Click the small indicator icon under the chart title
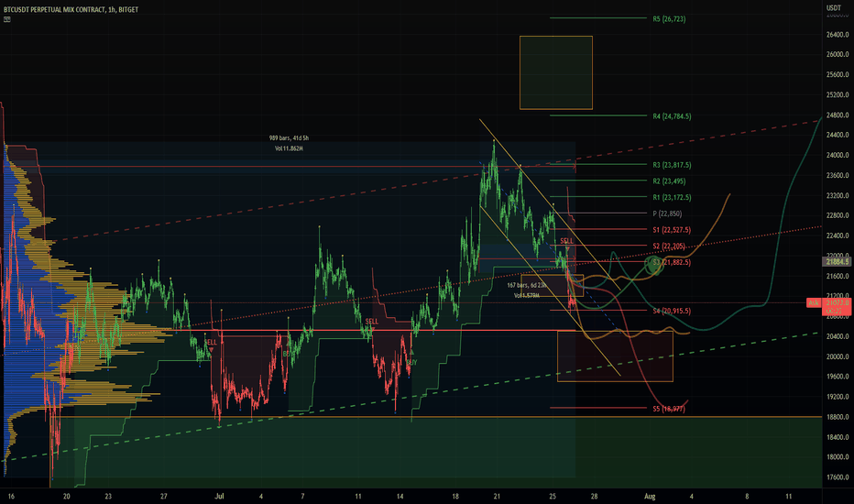Image resolution: width=854 pixels, height=504 pixels. [x=7, y=19]
